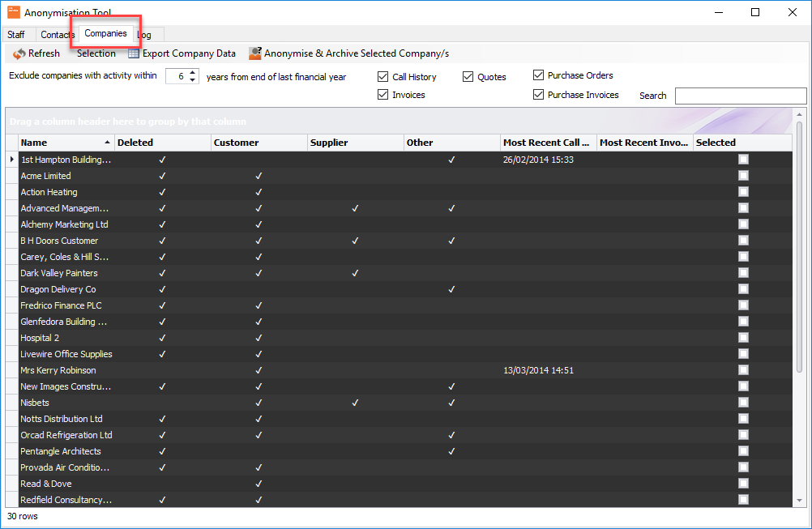
Task: Decrease the years value with down arrow
Action: 193,79
